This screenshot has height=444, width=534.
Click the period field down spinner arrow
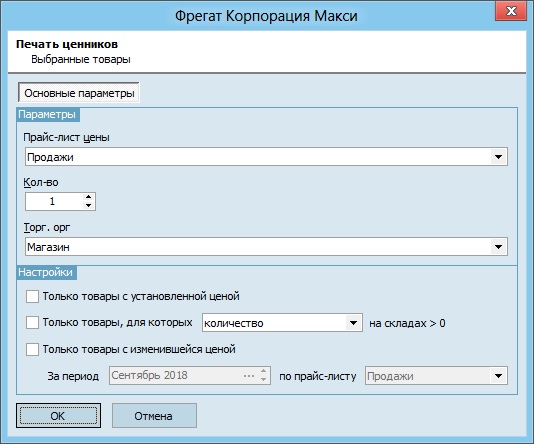tap(264, 380)
